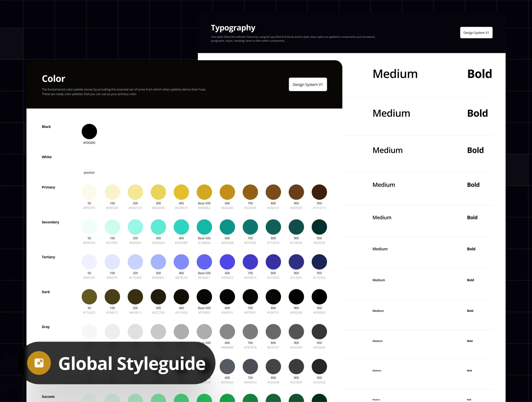Click the largest Medium type sample
The height and width of the screenshot is (402, 532).
[x=395, y=74]
